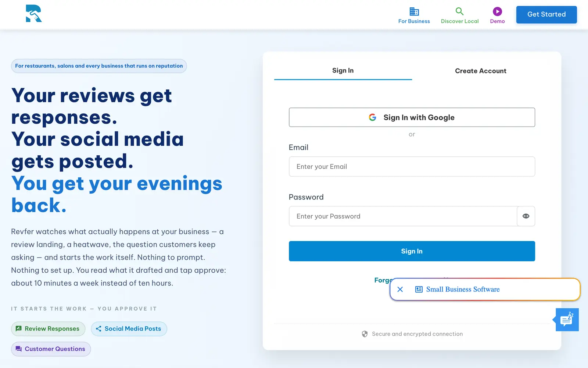Submit the blue Sign In button
The width and height of the screenshot is (588, 368).
[412, 251]
